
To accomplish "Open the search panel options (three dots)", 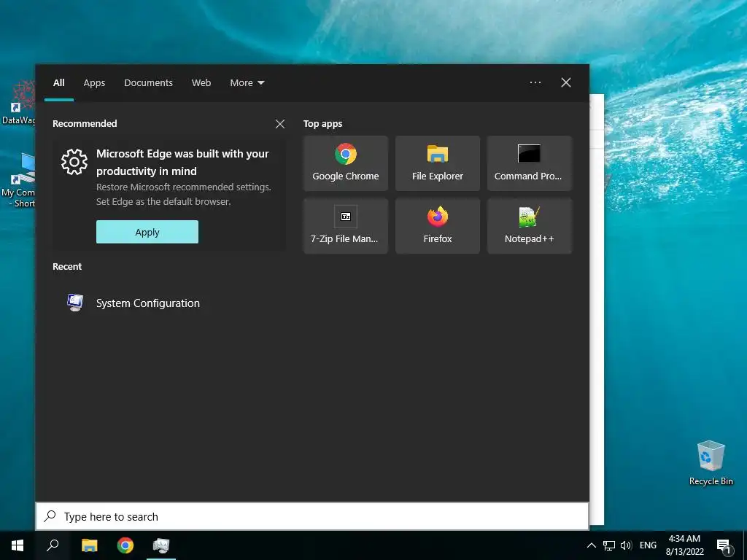I will point(535,82).
